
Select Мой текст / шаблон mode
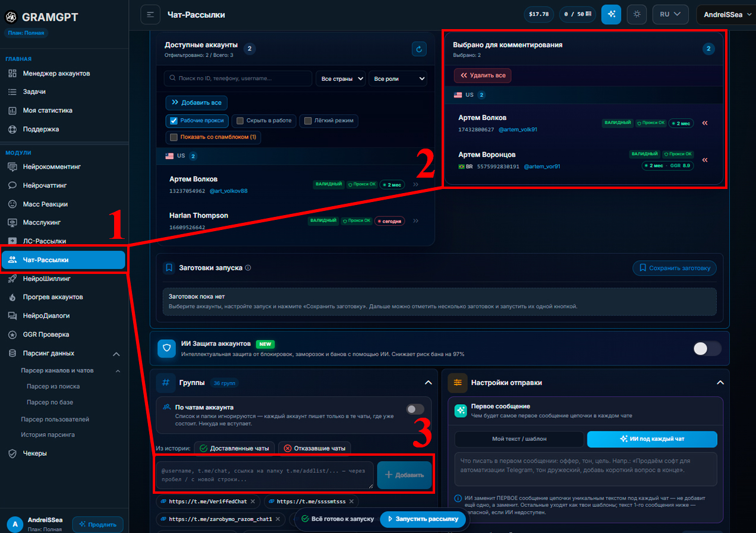pyautogui.click(x=519, y=439)
